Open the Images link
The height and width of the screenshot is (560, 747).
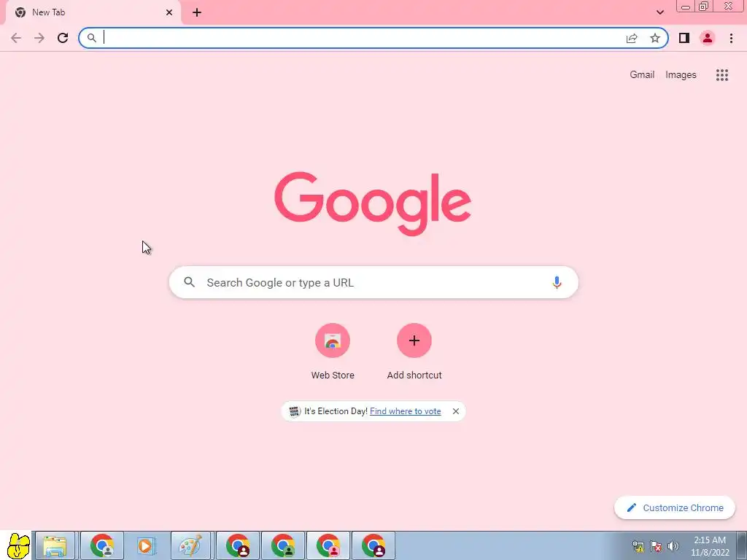(681, 75)
